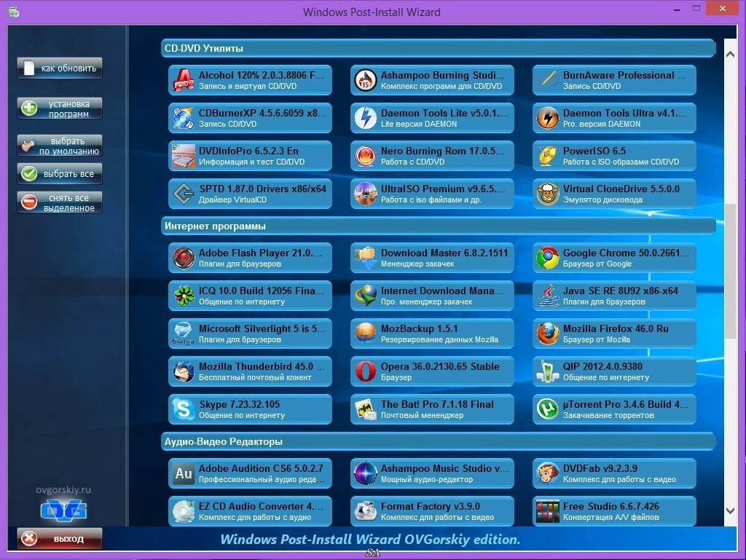This screenshot has width=746, height=560.
Task: Select 'Virtual CloneDrive 5.5.0.0' title text
Action: click(x=621, y=189)
